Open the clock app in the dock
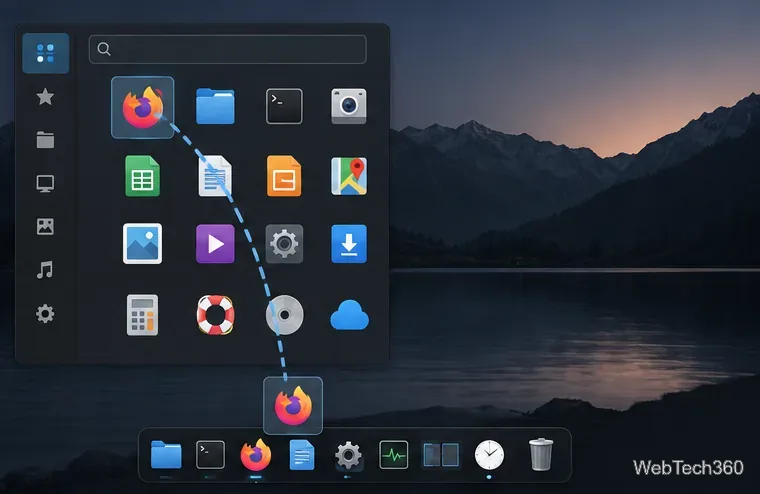This screenshot has height=494, width=760. point(489,455)
